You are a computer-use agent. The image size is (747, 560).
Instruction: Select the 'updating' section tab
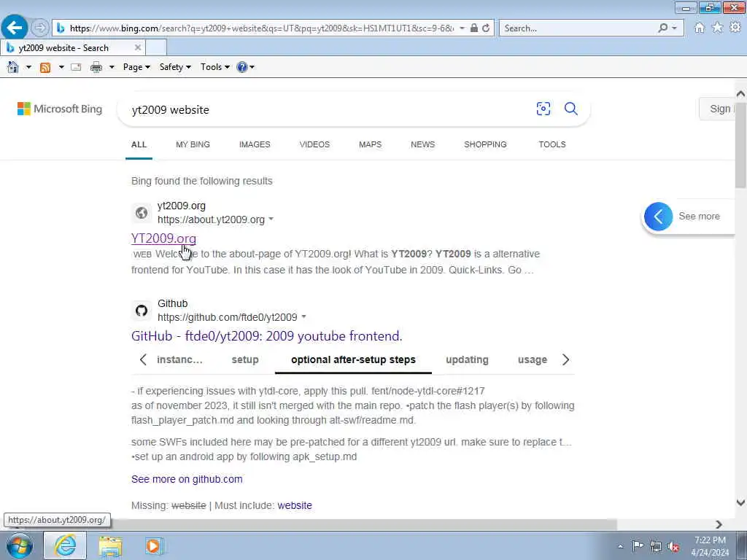coord(467,359)
